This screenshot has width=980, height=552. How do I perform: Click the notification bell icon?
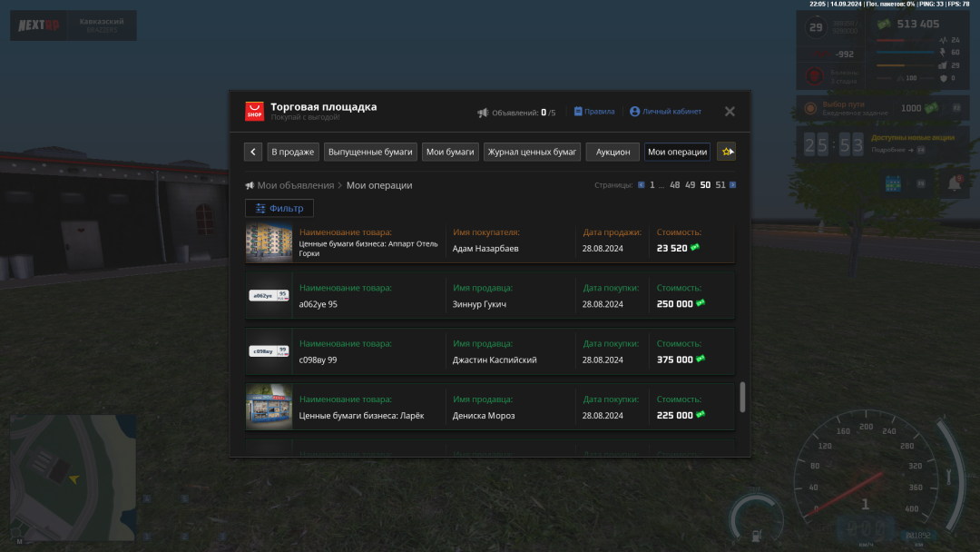[955, 183]
